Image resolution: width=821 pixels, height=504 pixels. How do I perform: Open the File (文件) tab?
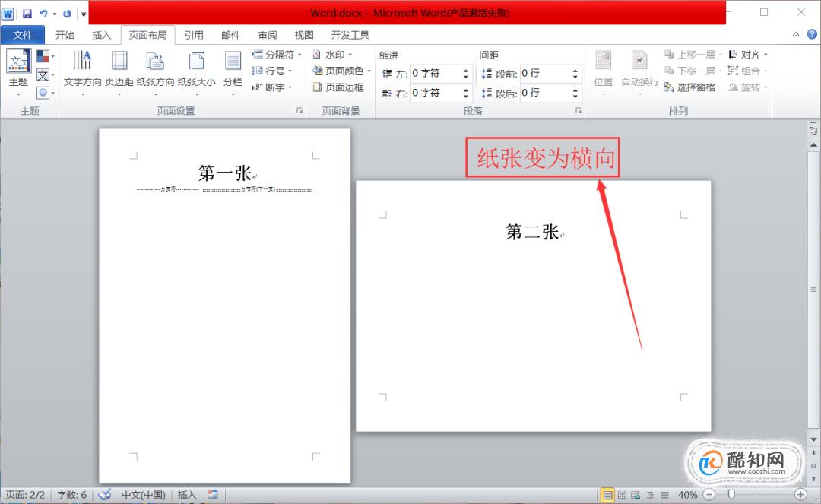23,35
